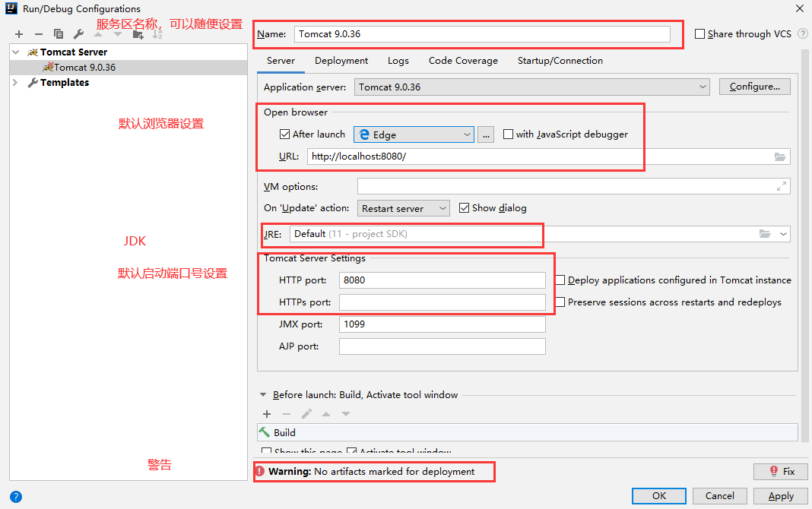Click the HTTP port field

[x=442, y=280]
